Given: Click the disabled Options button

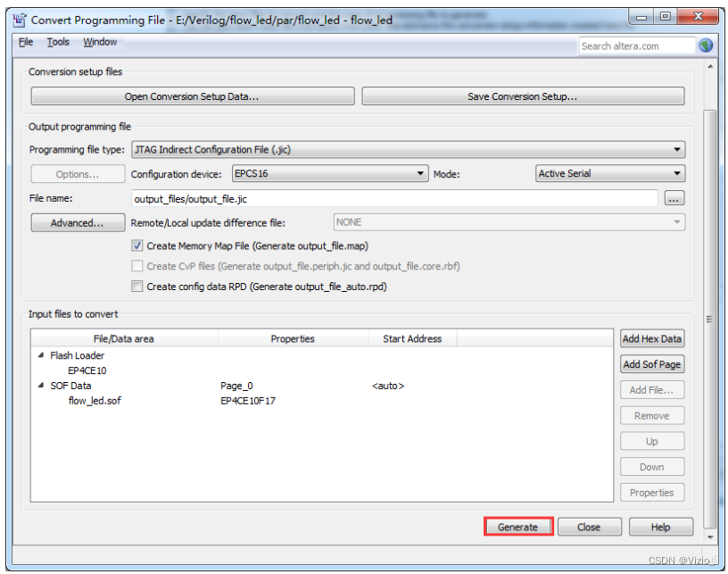Looking at the screenshot, I should (x=78, y=174).
